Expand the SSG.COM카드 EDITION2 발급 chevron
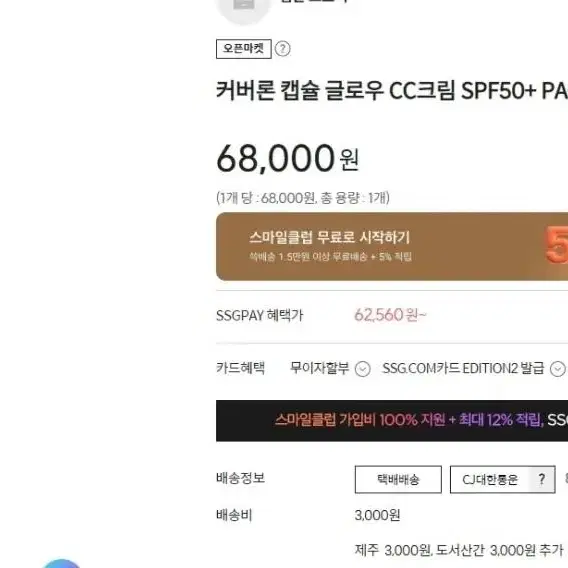The width and height of the screenshot is (568, 568). [557, 369]
